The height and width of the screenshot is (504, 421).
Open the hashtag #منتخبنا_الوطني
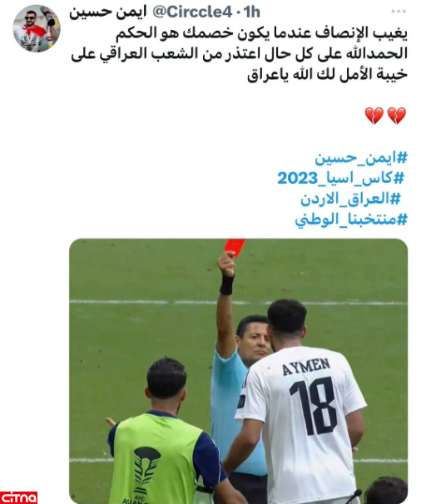click(x=351, y=220)
